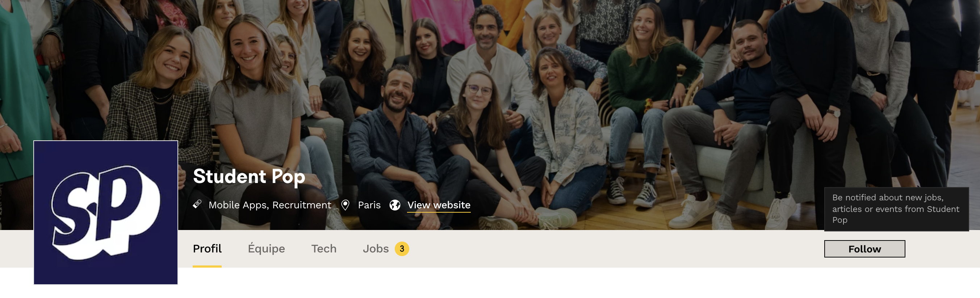Click the sector tag icon

pos(197,204)
